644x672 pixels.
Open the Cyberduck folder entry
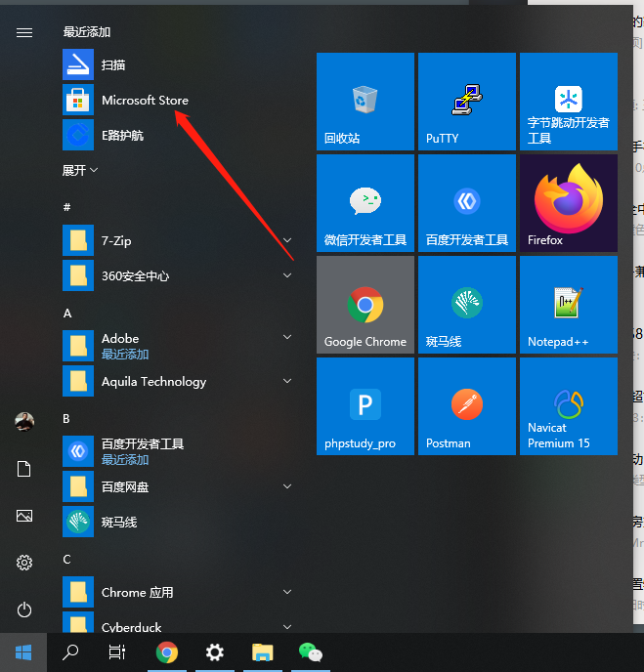(179, 623)
